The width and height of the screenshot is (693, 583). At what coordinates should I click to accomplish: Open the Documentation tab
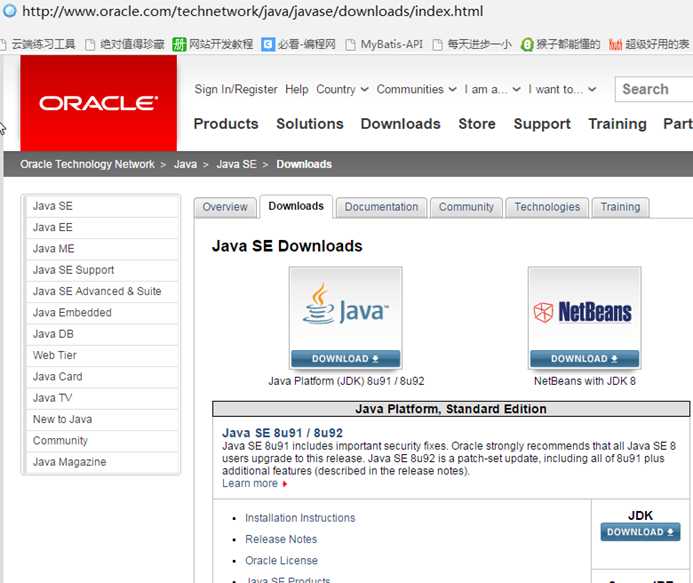(381, 207)
